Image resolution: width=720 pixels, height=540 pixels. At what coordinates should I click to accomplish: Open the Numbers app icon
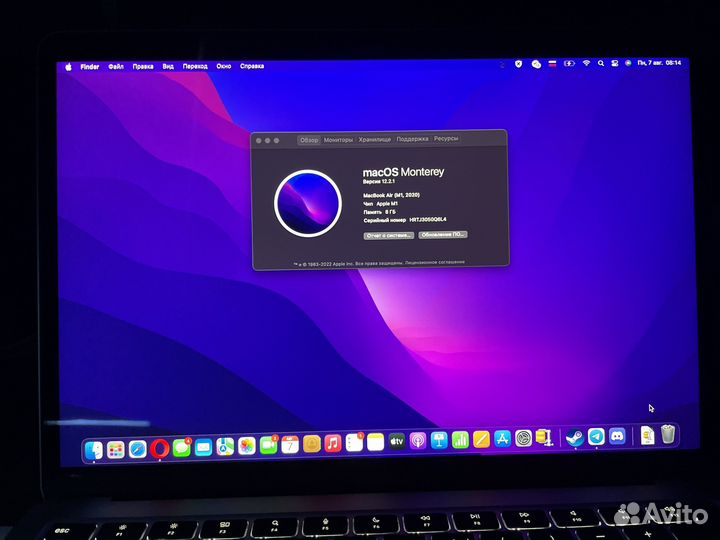[460, 440]
